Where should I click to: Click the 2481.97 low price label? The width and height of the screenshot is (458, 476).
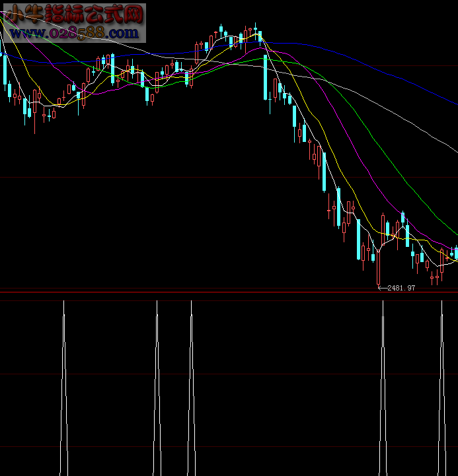401,288
